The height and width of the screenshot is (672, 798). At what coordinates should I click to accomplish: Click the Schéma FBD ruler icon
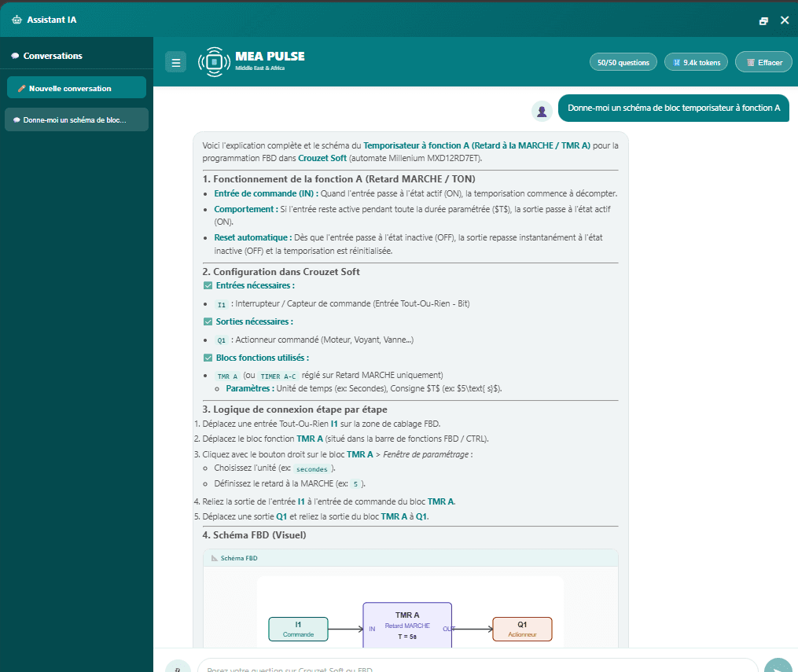(215, 558)
